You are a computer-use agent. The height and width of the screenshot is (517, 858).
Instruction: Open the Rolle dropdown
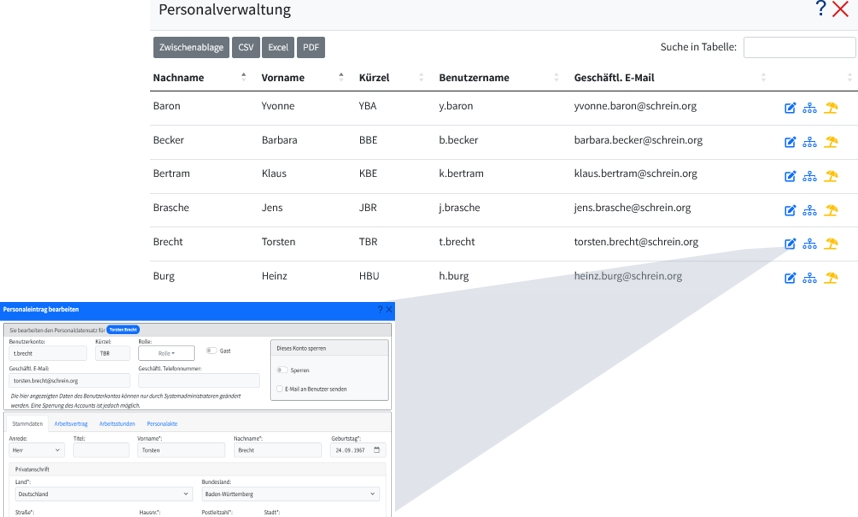coord(167,353)
